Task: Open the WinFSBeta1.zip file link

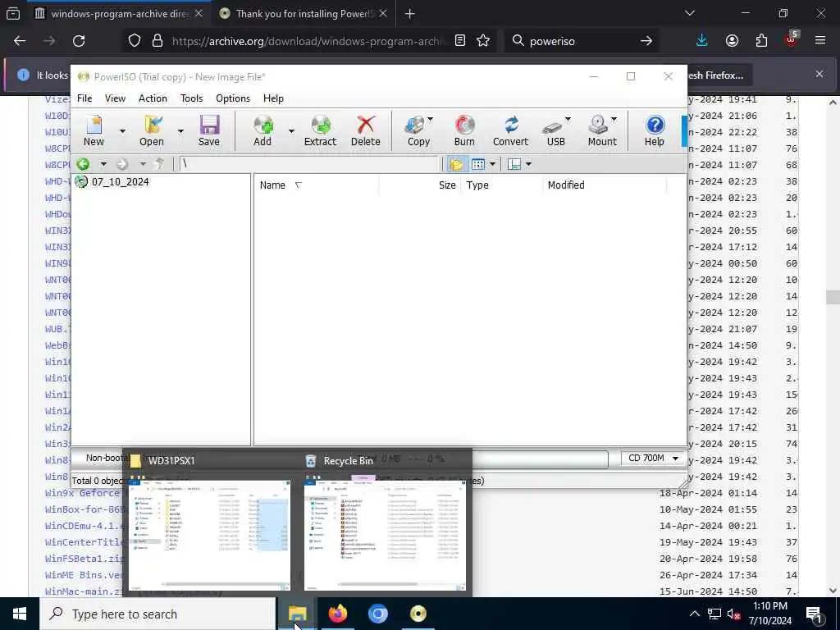Action: click(x=84, y=558)
